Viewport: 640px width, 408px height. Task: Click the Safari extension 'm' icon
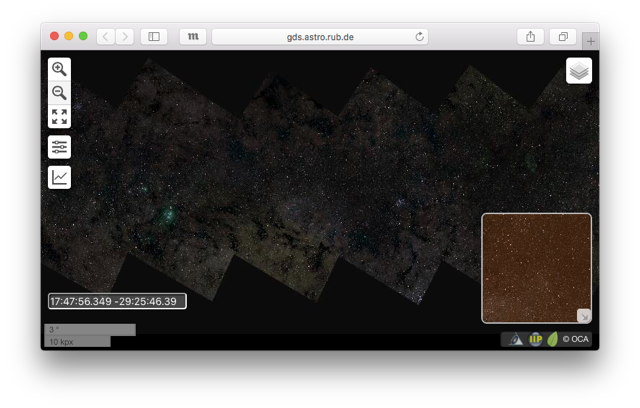193,36
